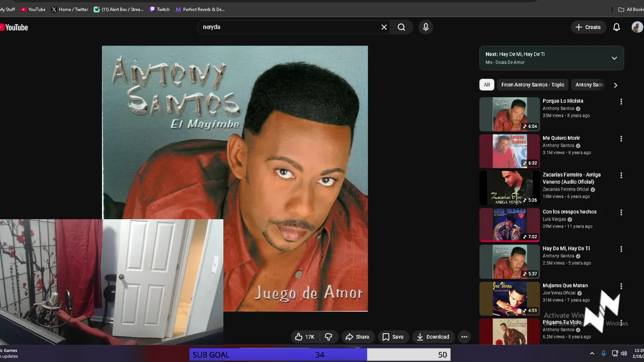Open Hay De Mi, Hay De Ti video thumbnail
This screenshot has height=362, width=644.
(x=509, y=262)
